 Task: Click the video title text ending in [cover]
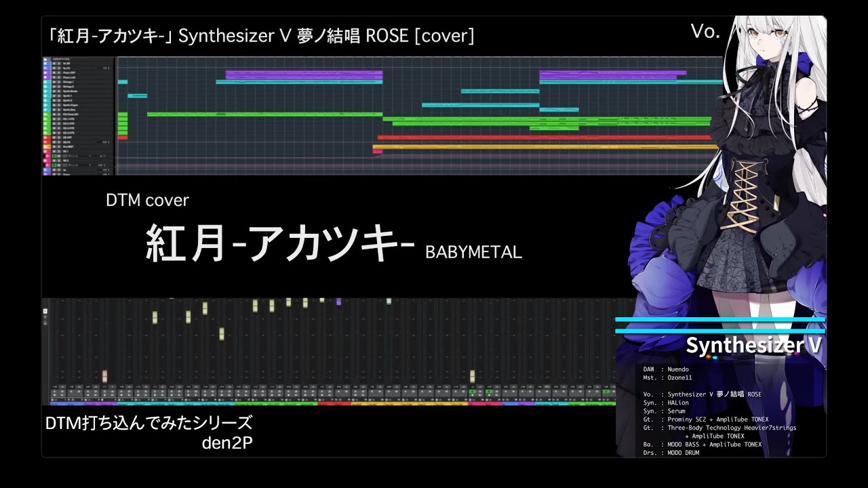click(x=260, y=35)
